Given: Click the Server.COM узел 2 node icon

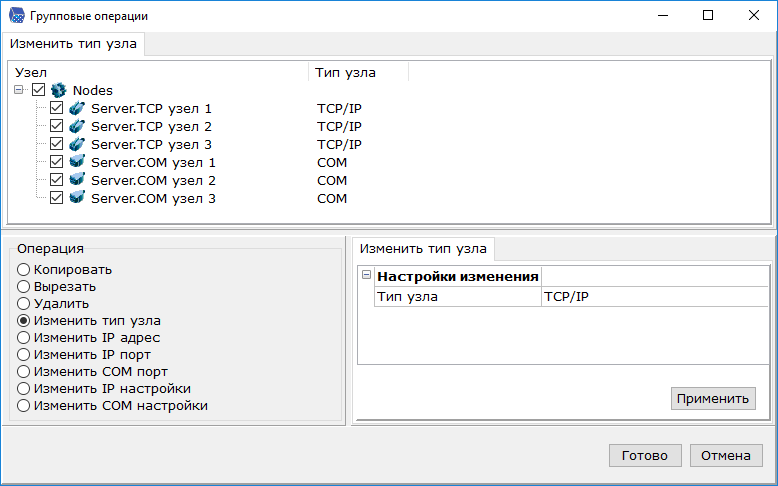Looking at the screenshot, I should [76, 180].
